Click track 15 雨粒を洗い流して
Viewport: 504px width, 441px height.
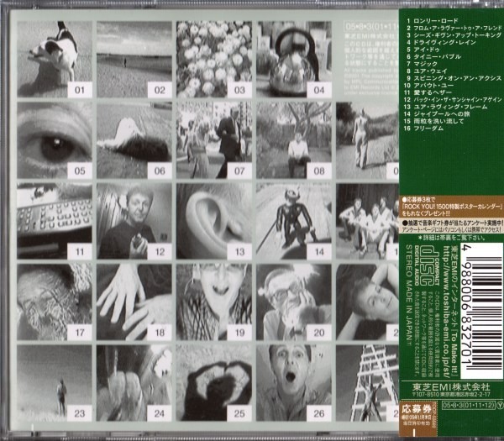434,121
